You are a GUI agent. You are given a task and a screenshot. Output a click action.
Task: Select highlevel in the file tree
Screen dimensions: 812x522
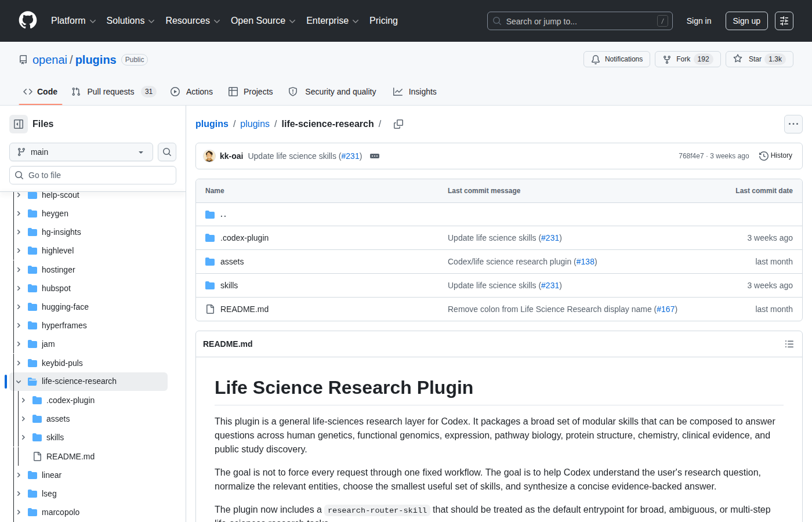[58, 251]
